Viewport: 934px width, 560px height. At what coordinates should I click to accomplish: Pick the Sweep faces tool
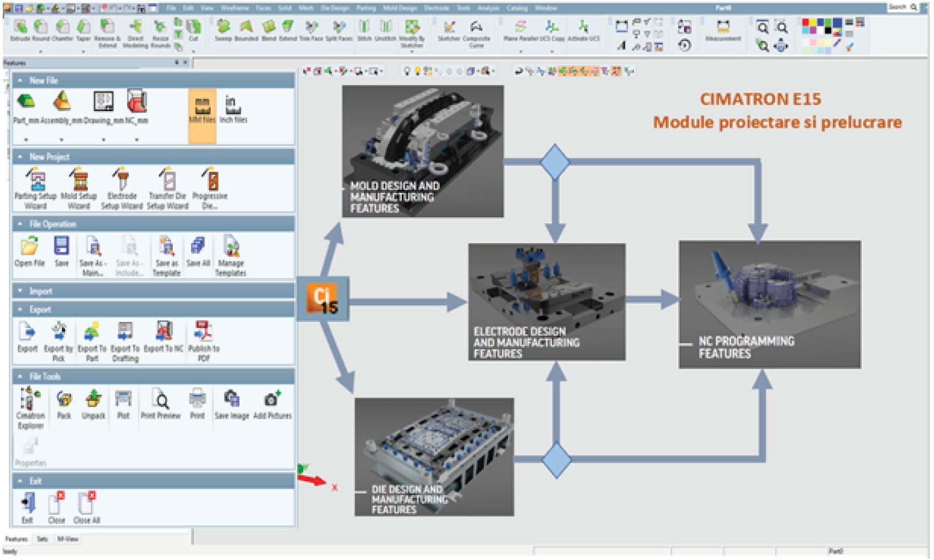[x=223, y=30]
